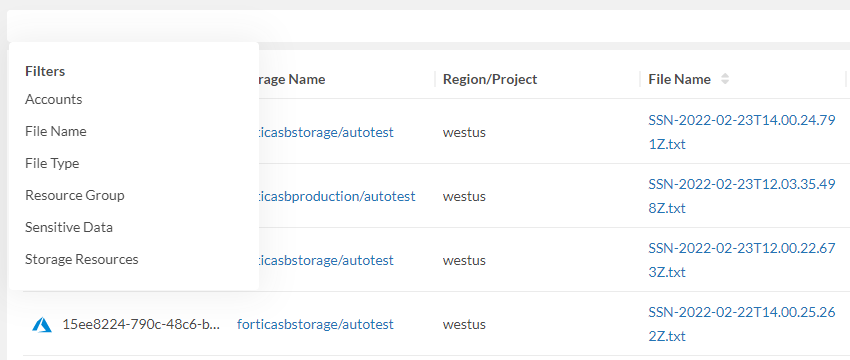This screenshot has height=360, width=850.
Task: Click account ID 15ee8224-790c-48c6-b...
Action: [x=141, y=324]
